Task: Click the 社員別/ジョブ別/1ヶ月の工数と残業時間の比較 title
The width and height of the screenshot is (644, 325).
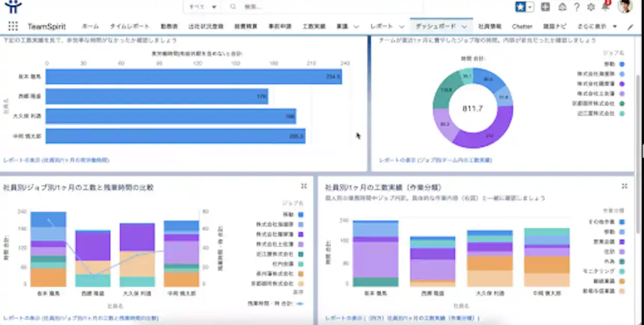Action: click(78, 187)
